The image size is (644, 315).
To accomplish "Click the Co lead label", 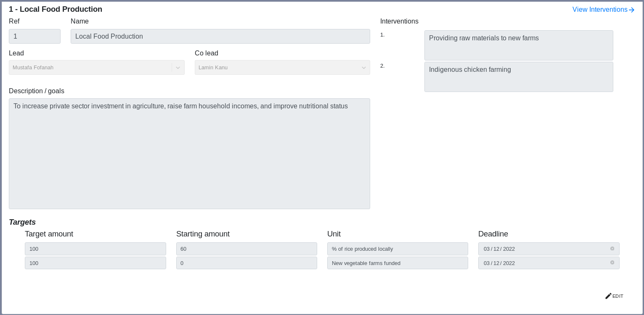I will pyautogui.click(x=207, y=53).
